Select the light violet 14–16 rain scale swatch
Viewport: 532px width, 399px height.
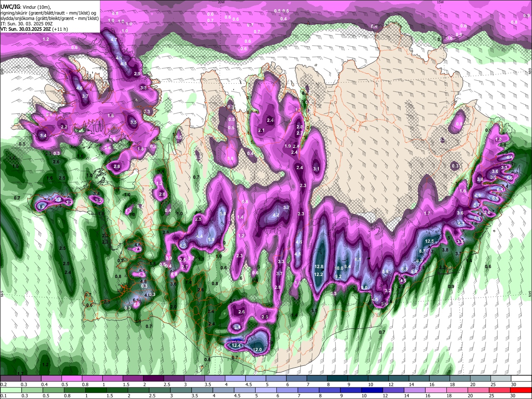(x=414, y=390)
